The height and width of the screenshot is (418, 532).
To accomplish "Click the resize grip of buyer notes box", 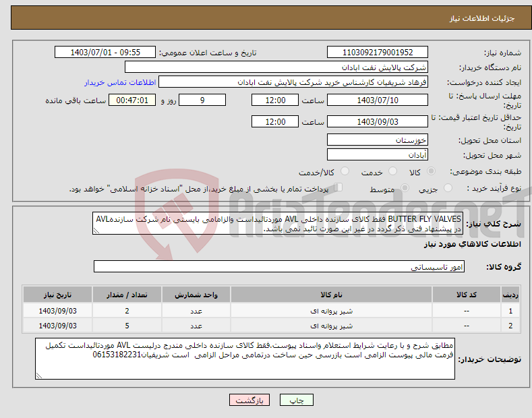I will coord(38,376).
